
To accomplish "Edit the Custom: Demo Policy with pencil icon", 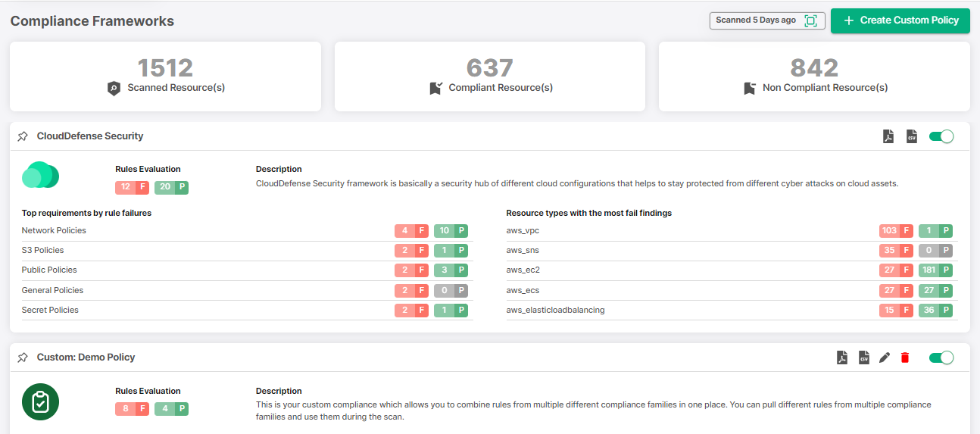I will (884, 358).
